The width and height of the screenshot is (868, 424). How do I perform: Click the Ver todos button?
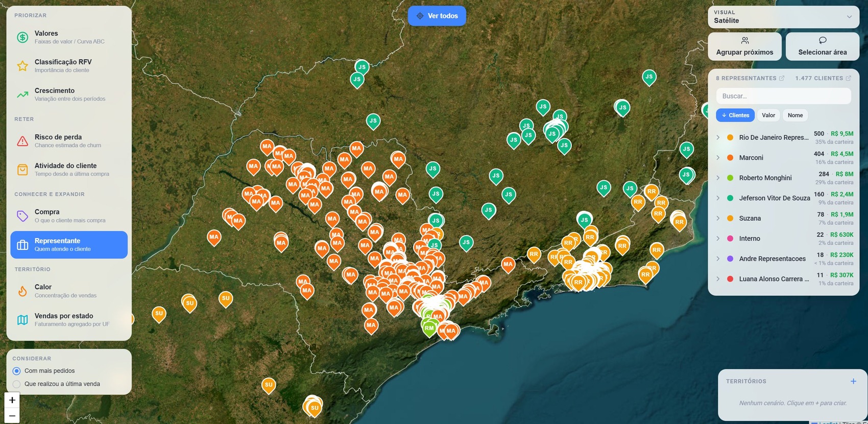coord(437,16)
